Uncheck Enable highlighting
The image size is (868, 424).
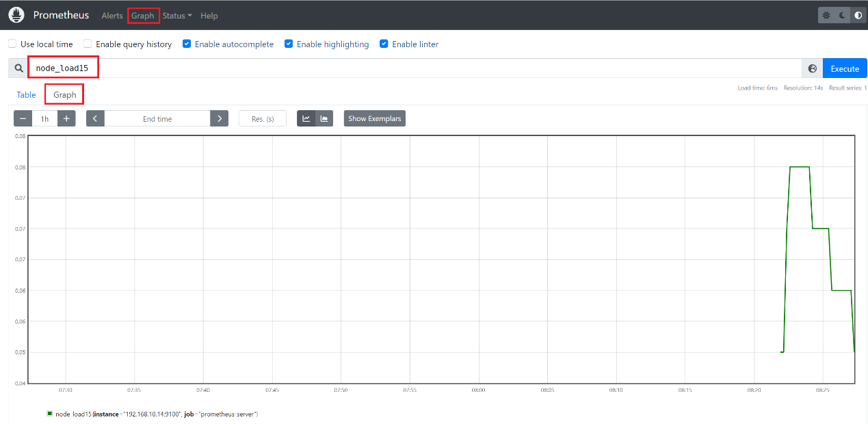click(289, 44)
